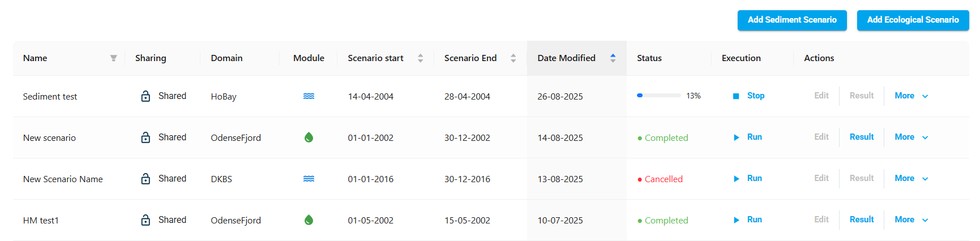Click the Sediment test progress bar
The height and width of the screenshot is (241, 980).
pos(659,96)
